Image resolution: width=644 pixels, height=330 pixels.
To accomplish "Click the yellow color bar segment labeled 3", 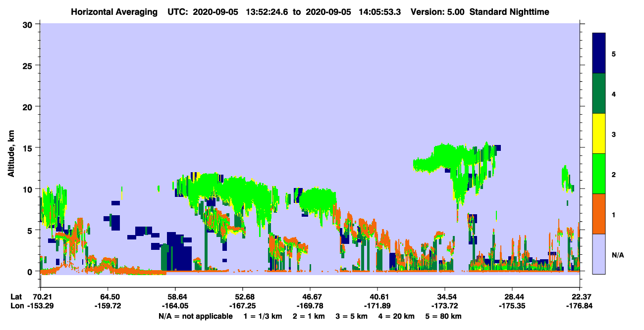I will 599,134.
